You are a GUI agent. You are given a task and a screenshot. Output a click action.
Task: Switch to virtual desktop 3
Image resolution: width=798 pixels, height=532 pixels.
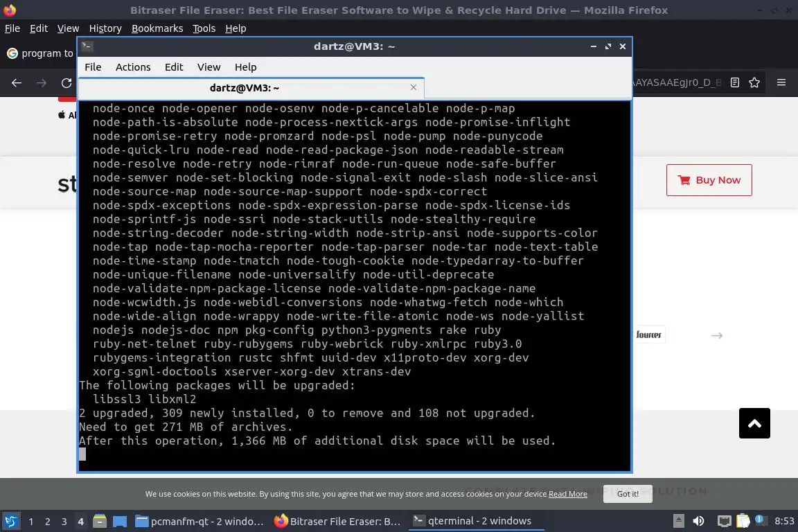(64, 522)
